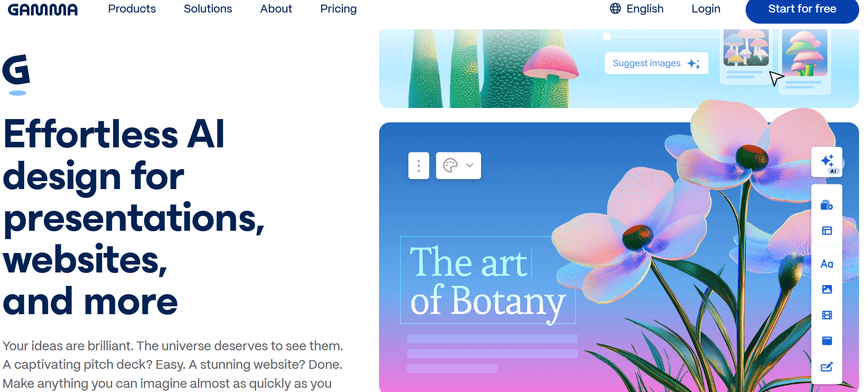Screen dimensions: 868x392
Task: Select the image insert icon
Action: [827, 289]
